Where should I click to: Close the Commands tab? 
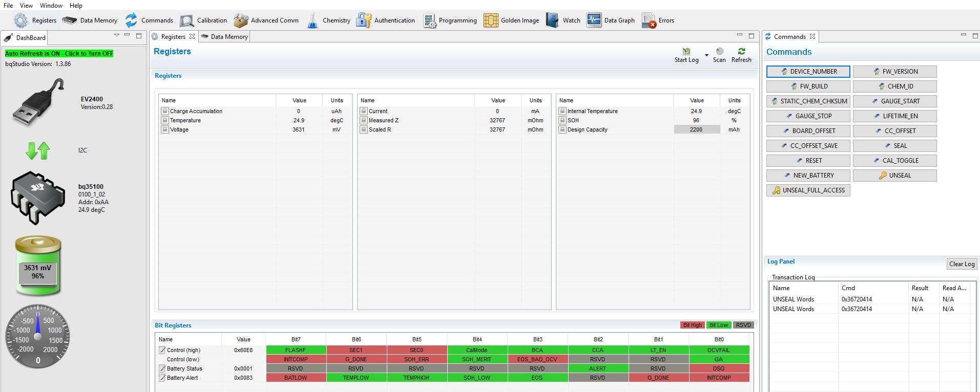pyautogui.click(x=812, y=36)
